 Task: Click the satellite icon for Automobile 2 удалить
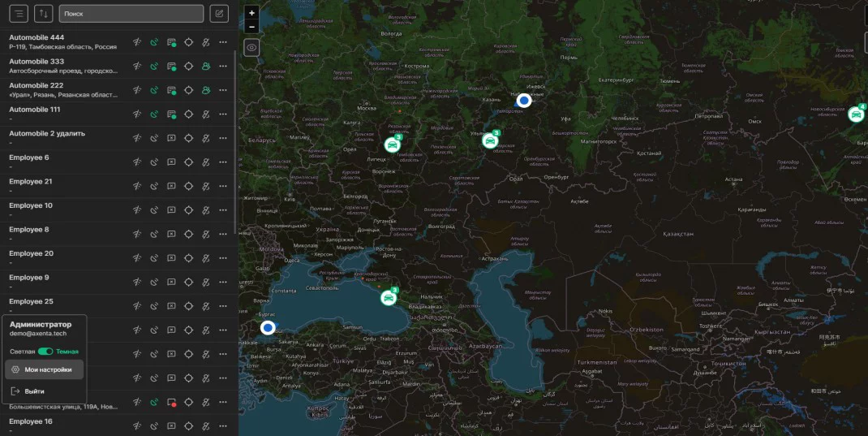pyautogui.click(x=154, y=138)
